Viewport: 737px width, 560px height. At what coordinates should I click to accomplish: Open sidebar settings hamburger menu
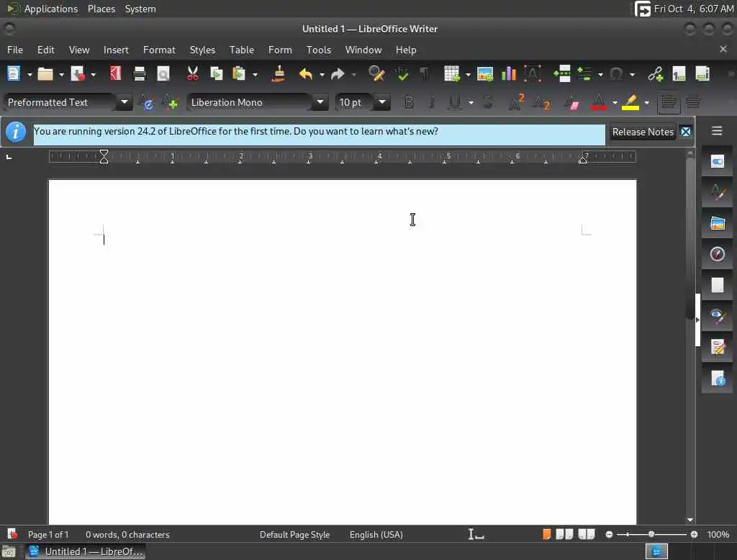tap(716, 131)
